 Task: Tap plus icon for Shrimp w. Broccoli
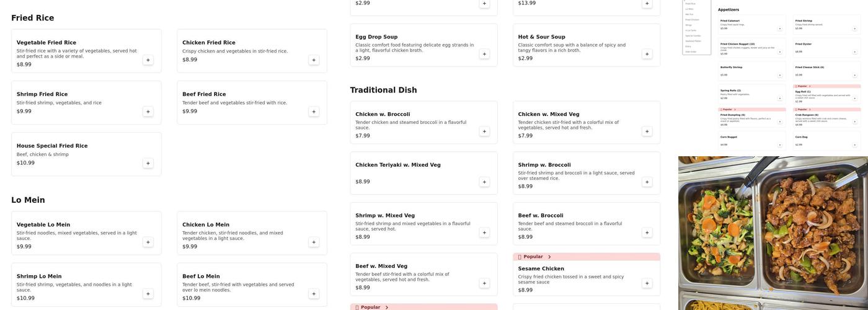(x=647, y=182)
